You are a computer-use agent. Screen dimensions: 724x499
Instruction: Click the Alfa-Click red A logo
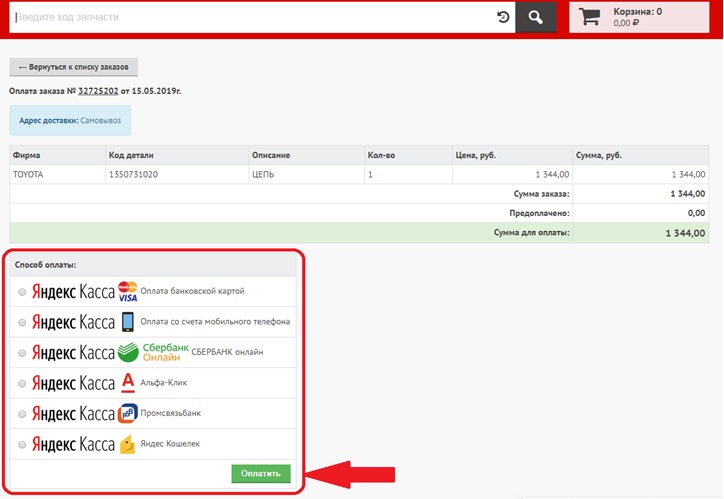click(x=128, y=383)
